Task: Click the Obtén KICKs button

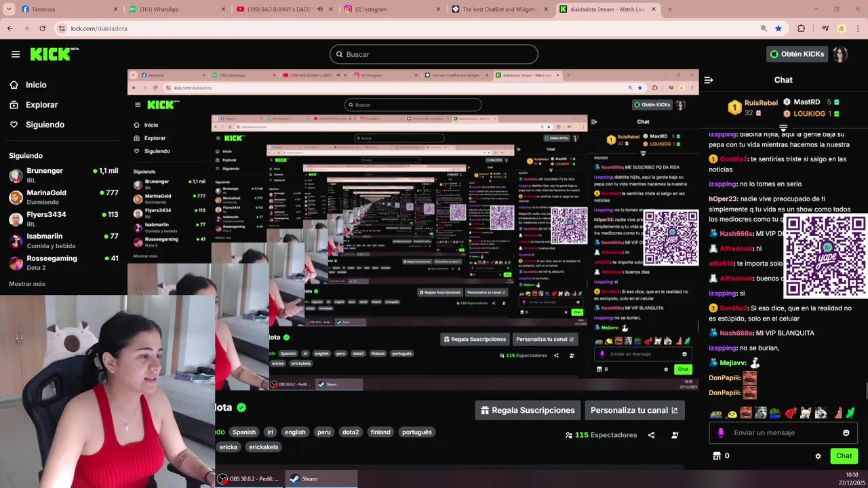Action: point(797,54)
